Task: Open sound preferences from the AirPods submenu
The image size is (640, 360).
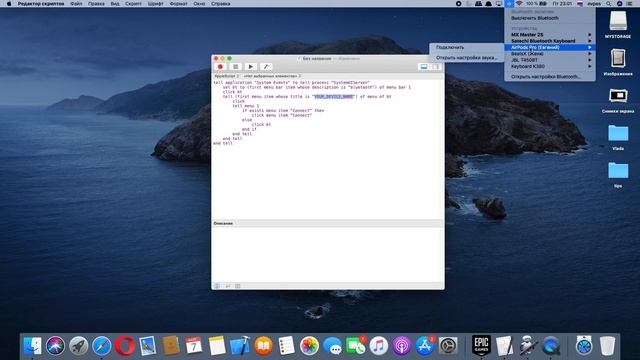Action: pos(467,58)
